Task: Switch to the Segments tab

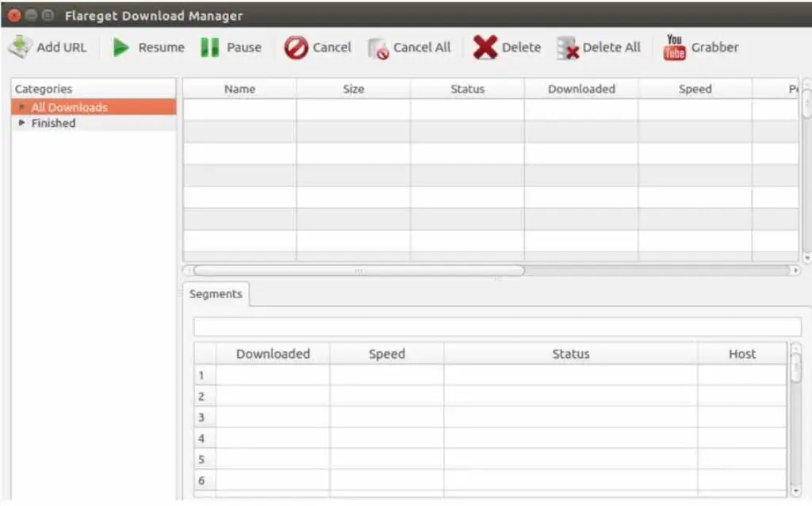Action: [x=216, y=294]
